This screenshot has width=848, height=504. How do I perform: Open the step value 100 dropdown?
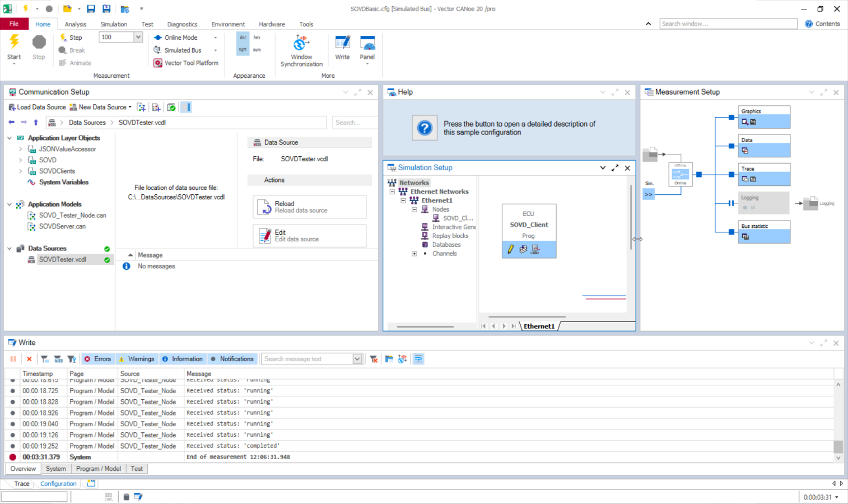point(138,37)
